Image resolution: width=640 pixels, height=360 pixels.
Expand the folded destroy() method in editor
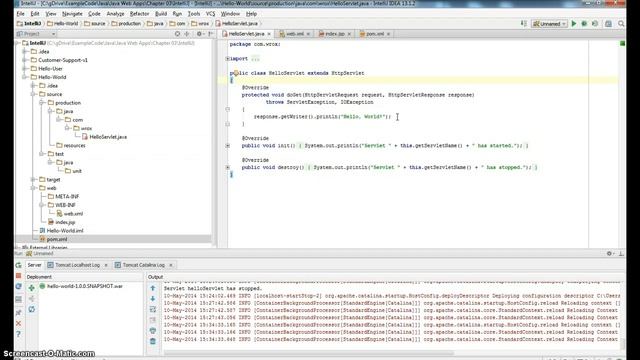(x=228, y=167)
